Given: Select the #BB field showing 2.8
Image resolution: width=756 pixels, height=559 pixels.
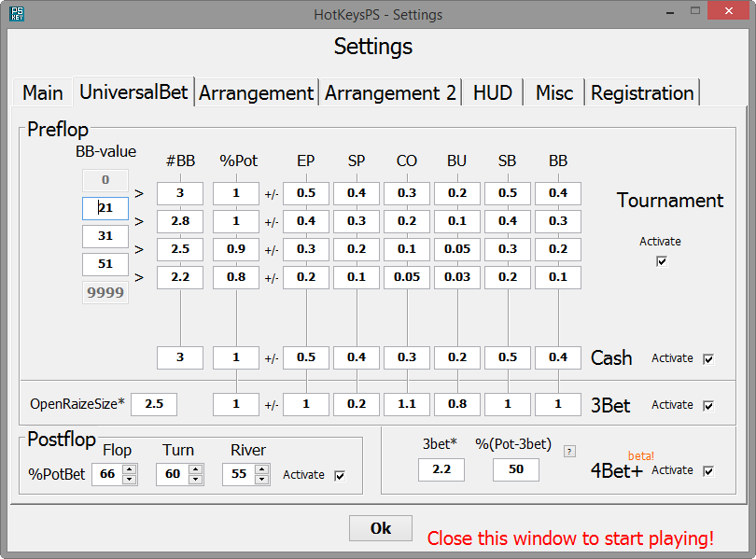Looking at the screenshot, I should click(x=180, y=221).
